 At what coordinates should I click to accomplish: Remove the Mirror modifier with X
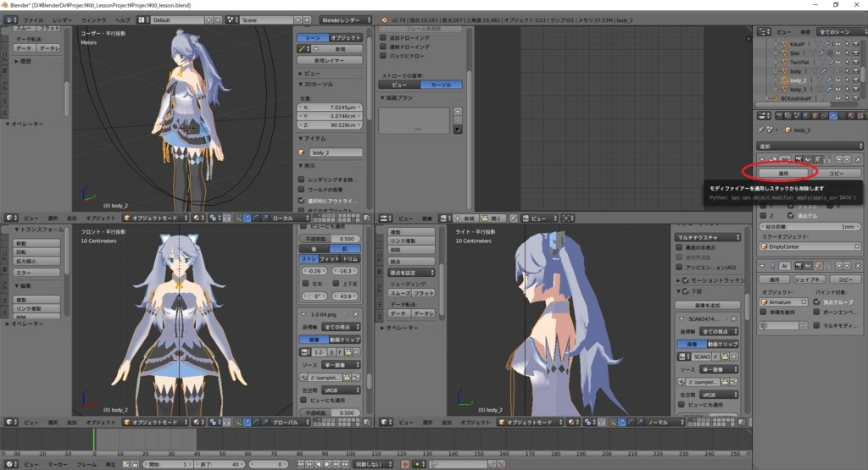click(x=858, y=159)
